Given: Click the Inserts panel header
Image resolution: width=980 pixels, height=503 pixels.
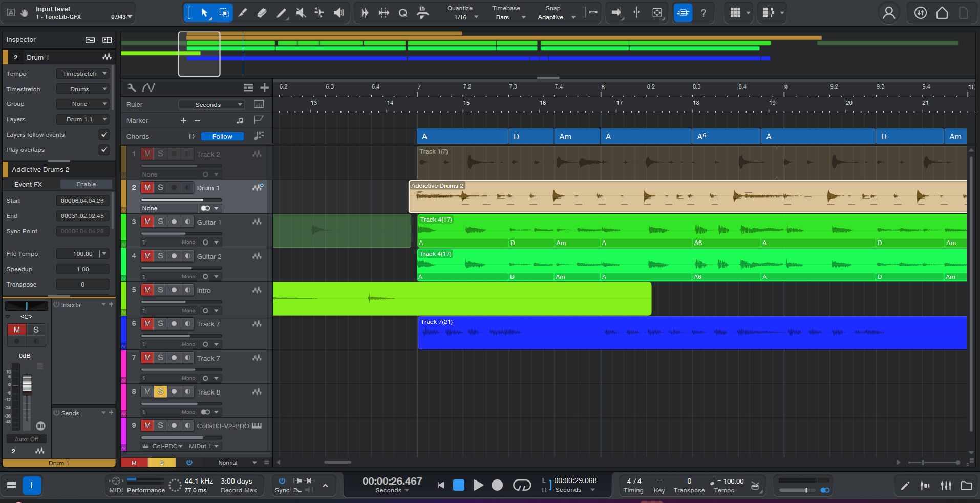Looking at the screenshot, I should (x=83, y=305).
